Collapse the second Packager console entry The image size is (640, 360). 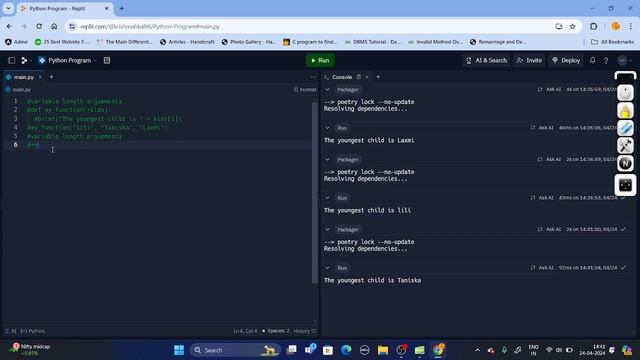coord(327,160)
